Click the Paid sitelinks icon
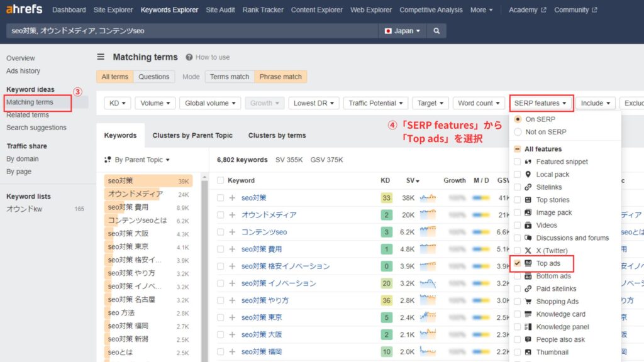This screenshot has width=644, height=362. click(x=528, y=289)
